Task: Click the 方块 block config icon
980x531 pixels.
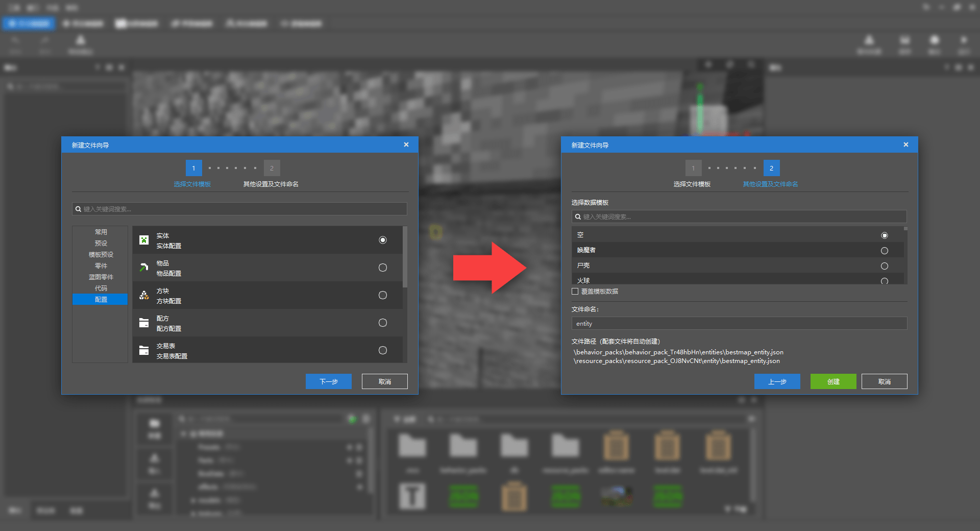Action: point(144,295)
